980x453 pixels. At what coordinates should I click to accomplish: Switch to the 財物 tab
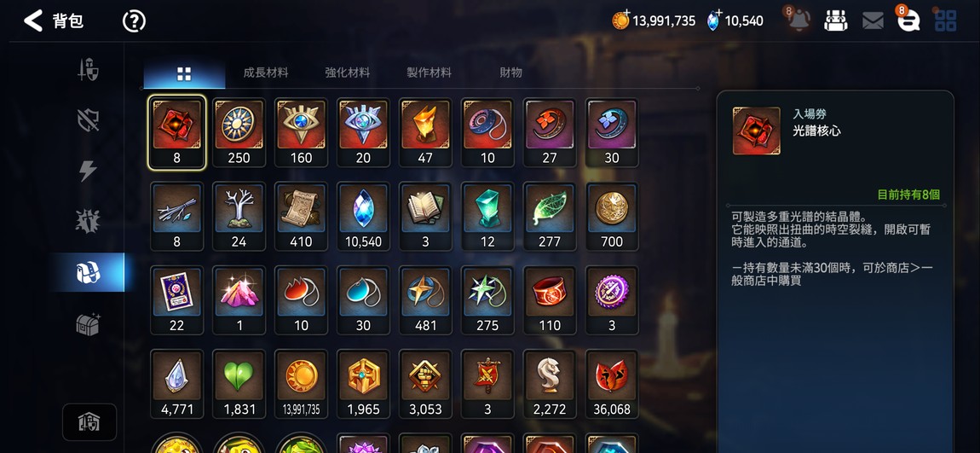pos(510,73)
